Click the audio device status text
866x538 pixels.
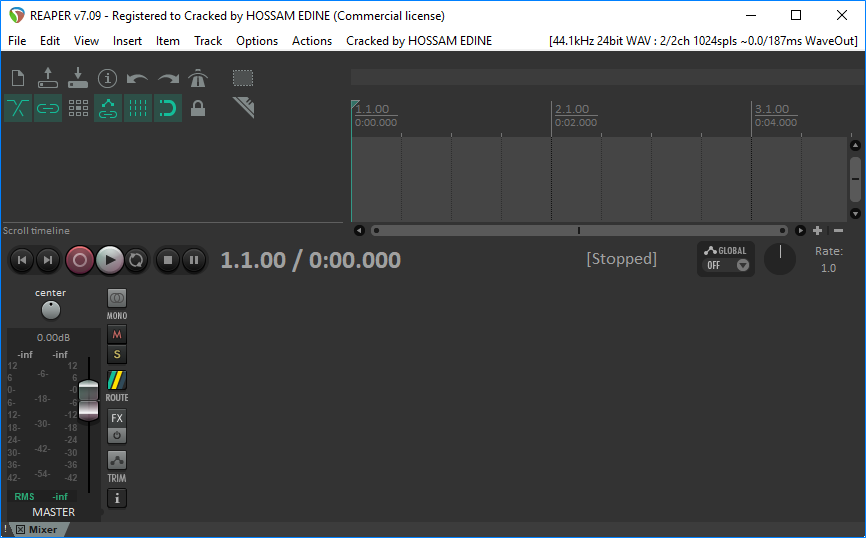[703, 41]
